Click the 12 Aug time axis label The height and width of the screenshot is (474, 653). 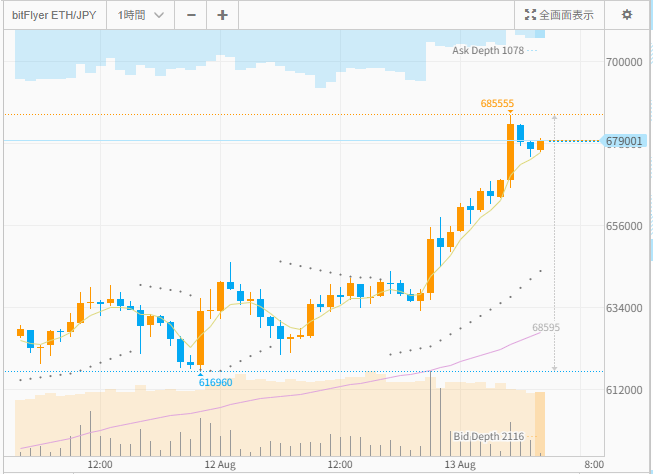click(x=220, y=464)
